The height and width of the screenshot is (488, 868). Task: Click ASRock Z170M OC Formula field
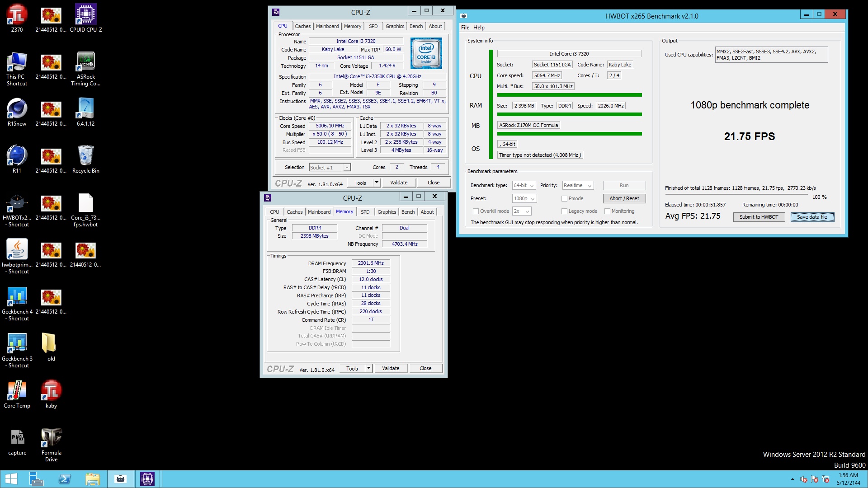click(528, 125)
